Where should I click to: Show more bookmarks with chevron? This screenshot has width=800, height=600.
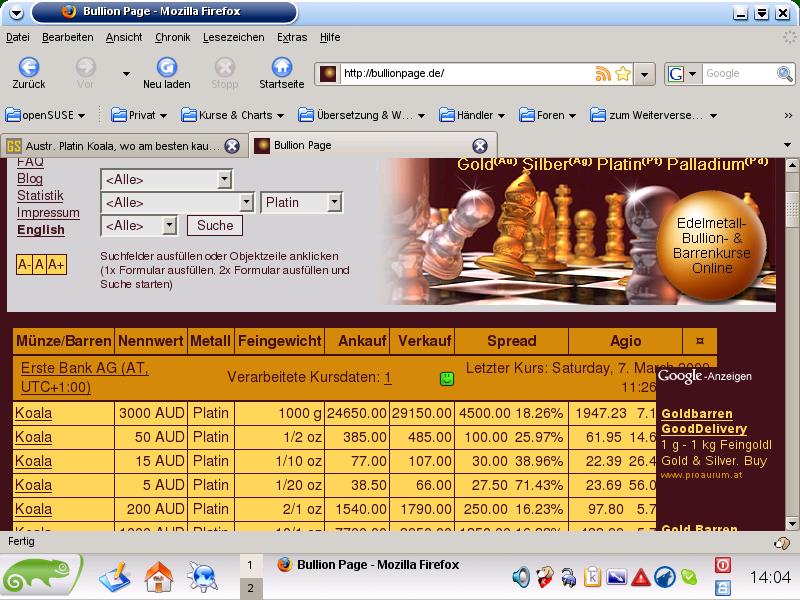pyautogui.click(x=788, y=116)
